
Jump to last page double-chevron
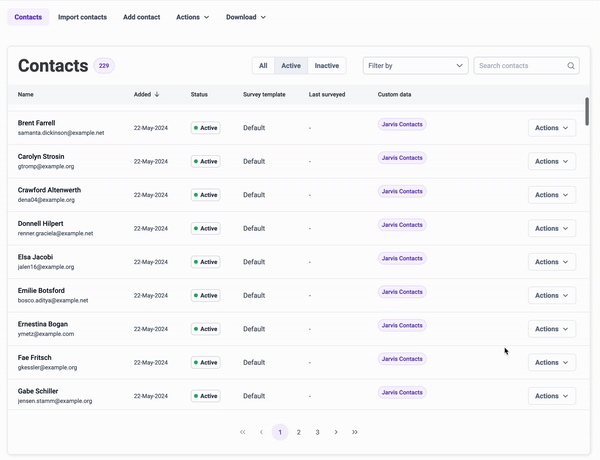tap(355, 432)
